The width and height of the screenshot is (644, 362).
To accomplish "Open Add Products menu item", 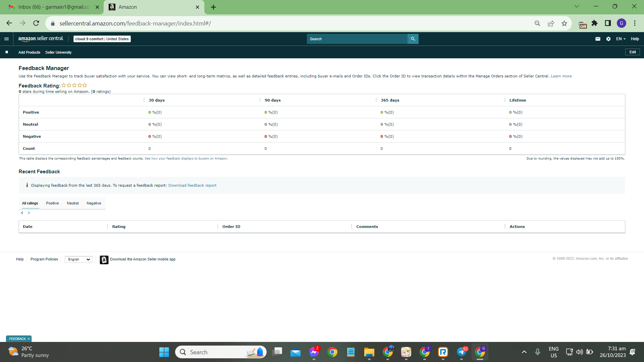I will tap(29, 52).
